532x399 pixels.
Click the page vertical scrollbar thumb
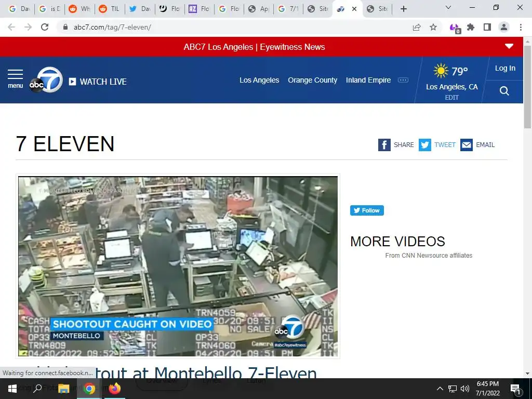527,87
